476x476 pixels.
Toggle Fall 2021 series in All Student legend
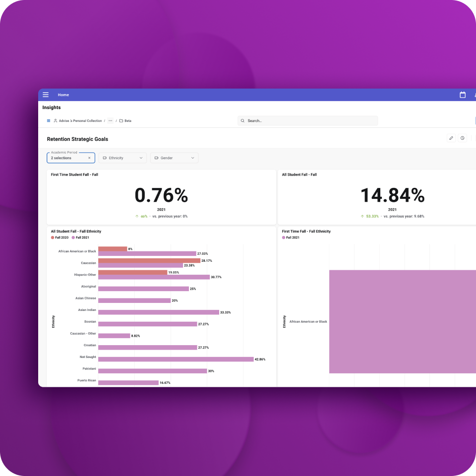click(x=80, y=238)
